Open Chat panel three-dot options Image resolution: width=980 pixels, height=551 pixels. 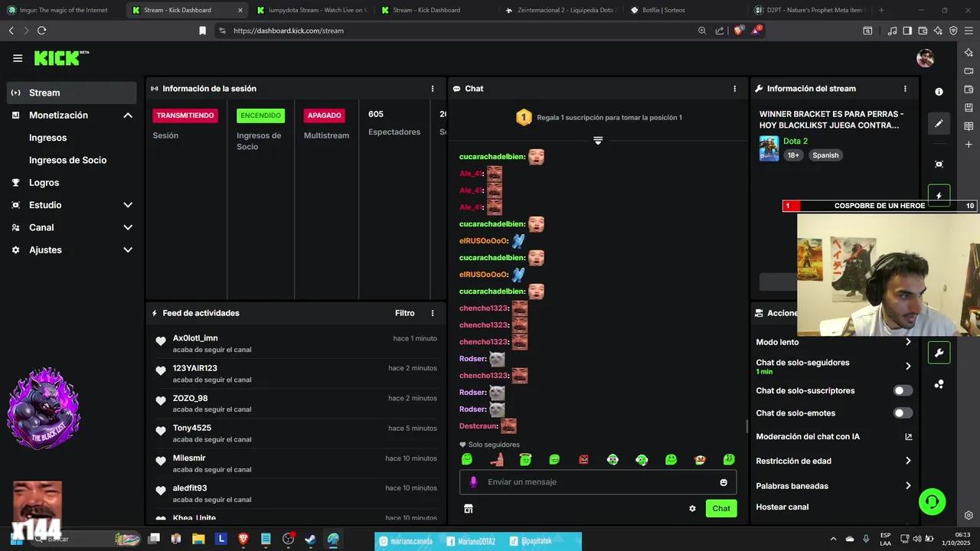point(735,89)
